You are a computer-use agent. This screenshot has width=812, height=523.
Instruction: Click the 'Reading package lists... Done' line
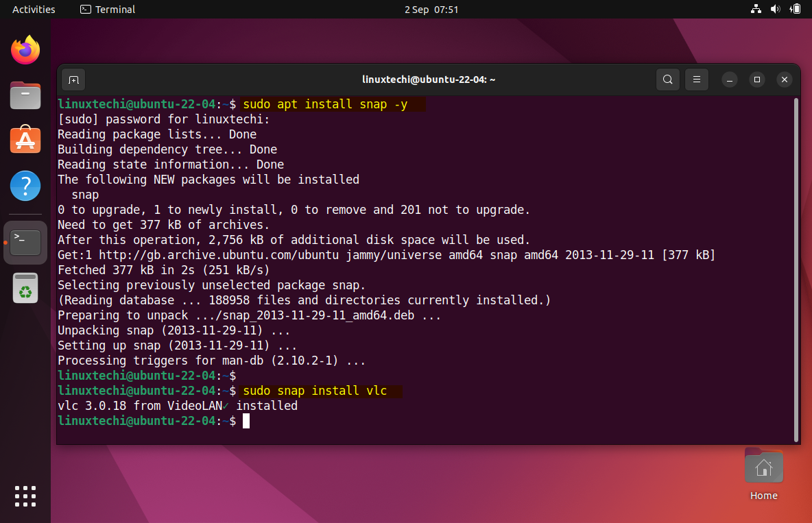157,134
